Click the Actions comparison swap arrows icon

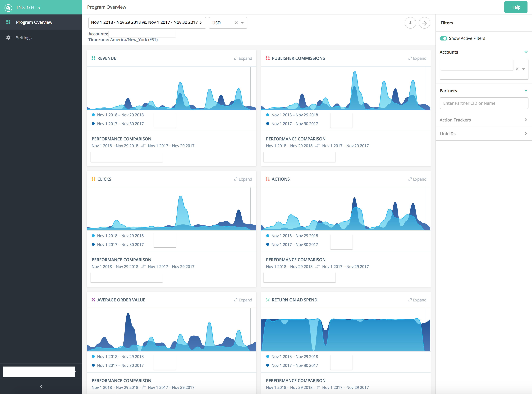(317, 267)
